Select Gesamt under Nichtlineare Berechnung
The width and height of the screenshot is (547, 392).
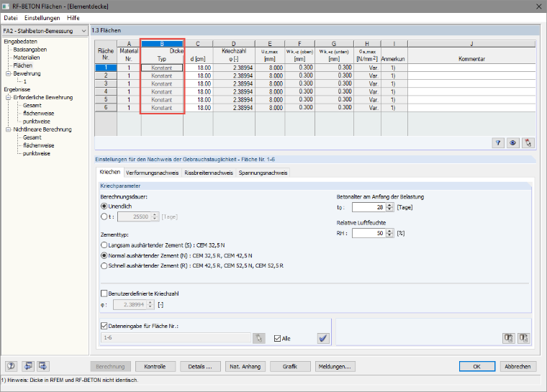pos(32,137)
